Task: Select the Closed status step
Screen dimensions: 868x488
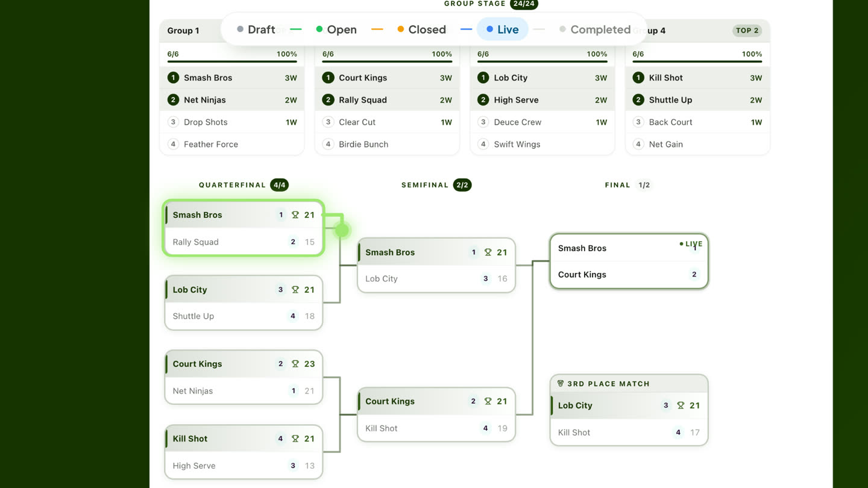Action: pyautogui.click(x=422, y=30)
